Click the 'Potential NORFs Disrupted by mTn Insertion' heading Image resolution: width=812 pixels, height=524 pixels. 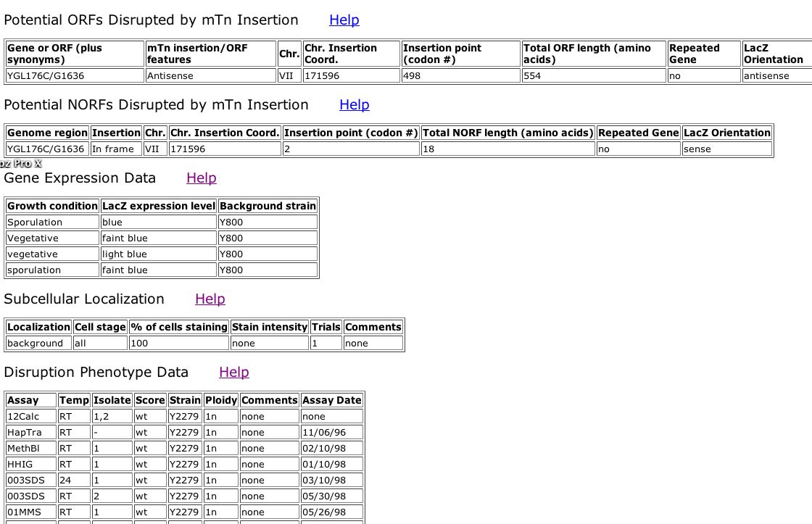click(156, 105)
